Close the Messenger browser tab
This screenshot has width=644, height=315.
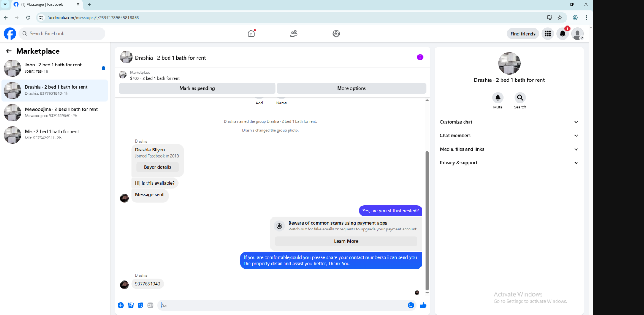click(x=78, y=5)
